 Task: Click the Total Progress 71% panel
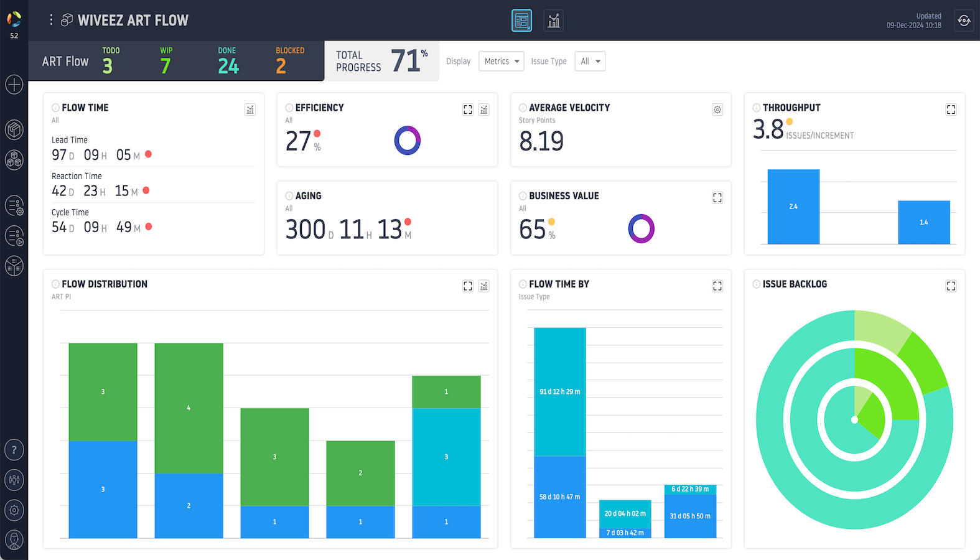point(382,61)
